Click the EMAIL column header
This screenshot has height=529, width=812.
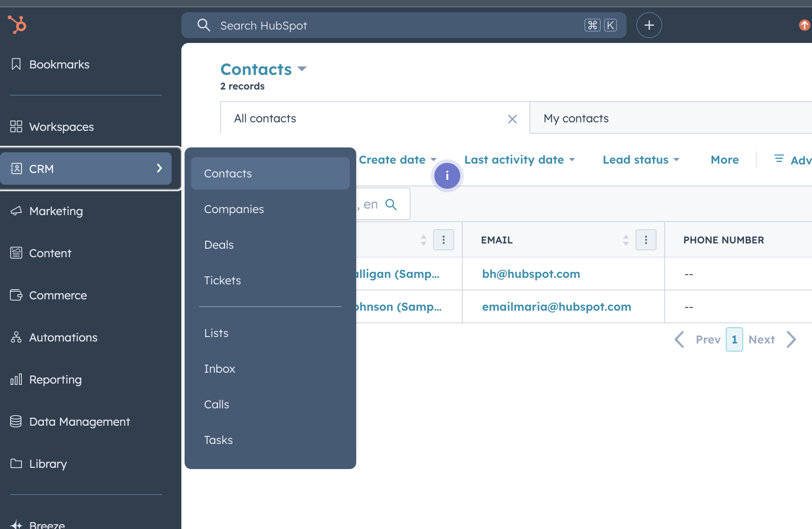(497, 240)
